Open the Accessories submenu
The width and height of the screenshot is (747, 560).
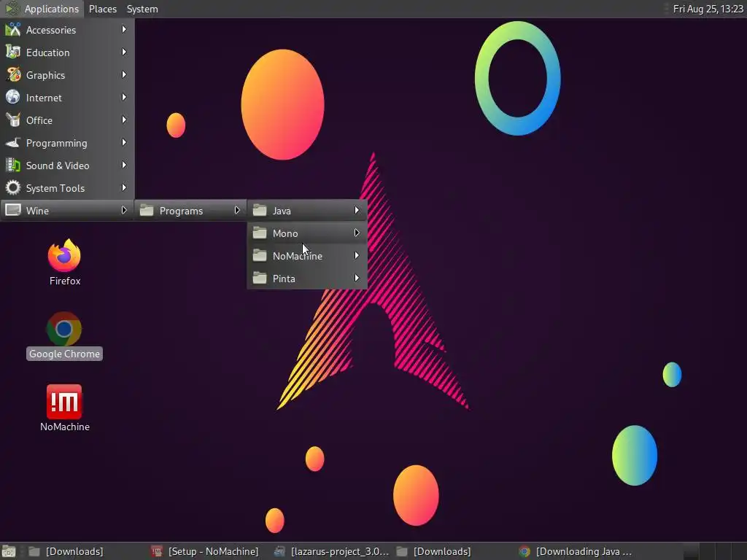pyautogui.click(x=67, y=29)
